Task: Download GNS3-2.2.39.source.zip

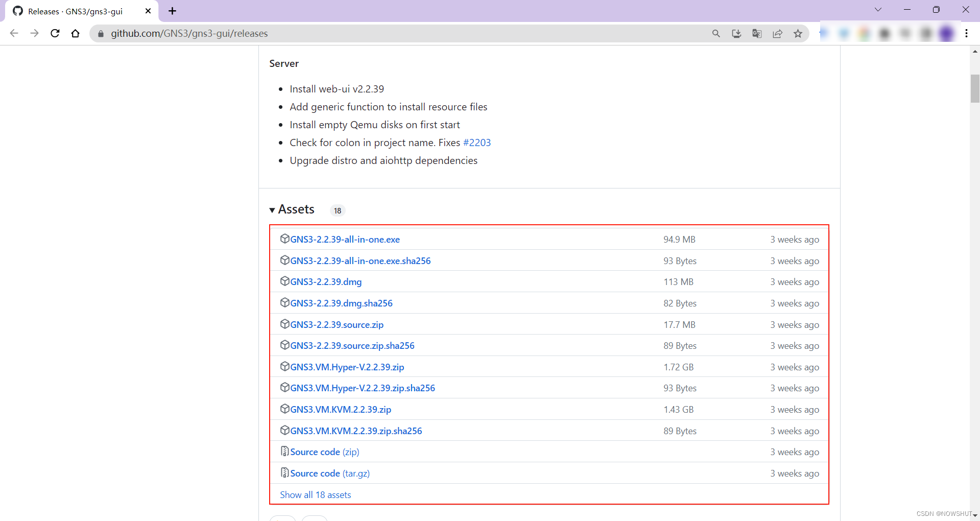Action: (x=337, y=325)
